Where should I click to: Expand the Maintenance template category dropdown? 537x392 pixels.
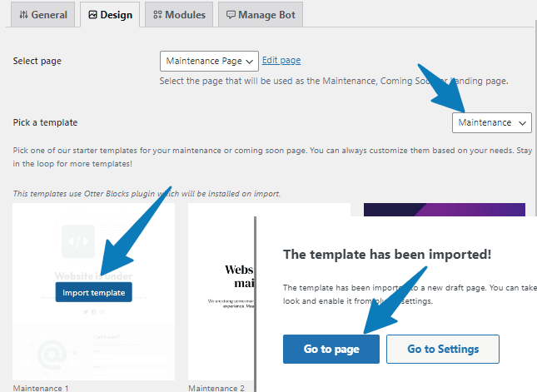491,122
